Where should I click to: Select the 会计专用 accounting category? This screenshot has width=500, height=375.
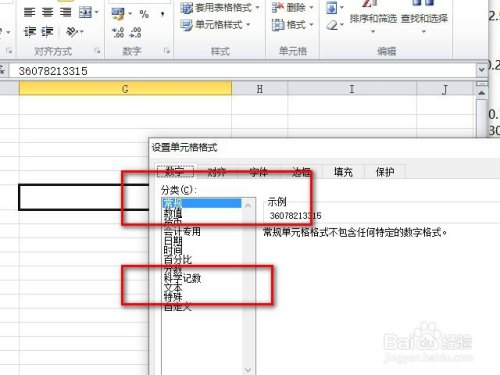click(x=202, y=231)
